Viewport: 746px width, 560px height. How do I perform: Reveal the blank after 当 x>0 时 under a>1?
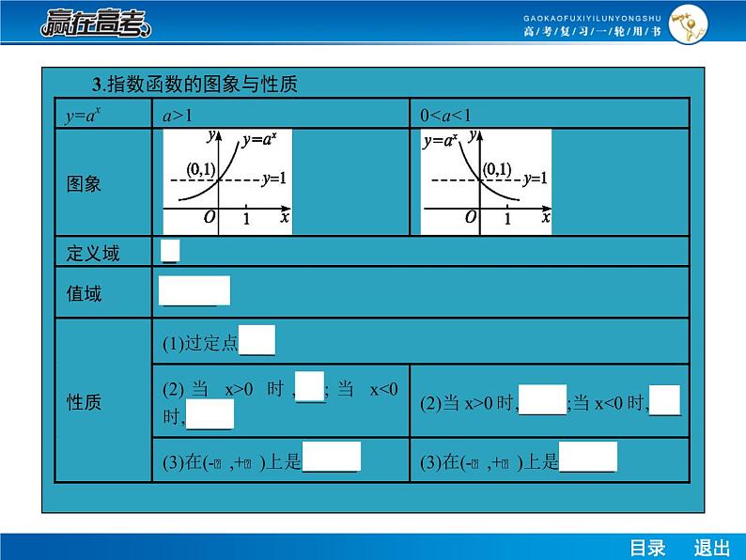[310, 387]
